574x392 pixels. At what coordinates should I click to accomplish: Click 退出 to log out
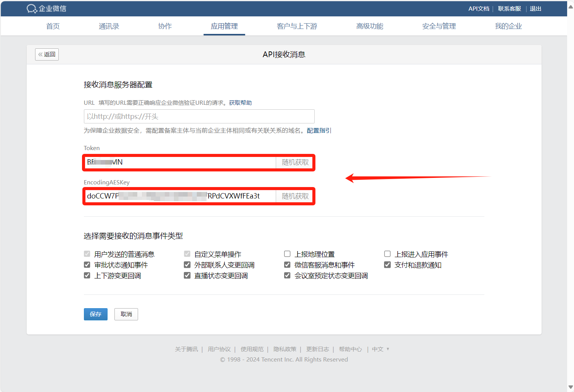[535, 8]
